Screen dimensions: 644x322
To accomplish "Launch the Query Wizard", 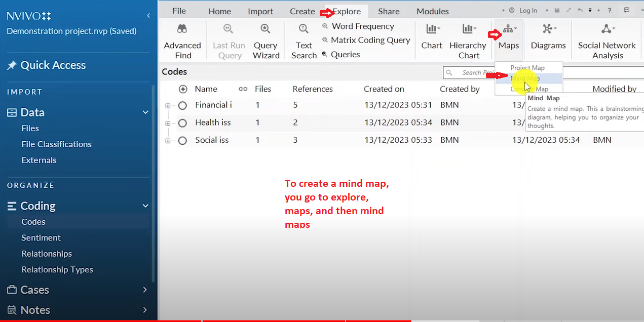I will (266, 41).
